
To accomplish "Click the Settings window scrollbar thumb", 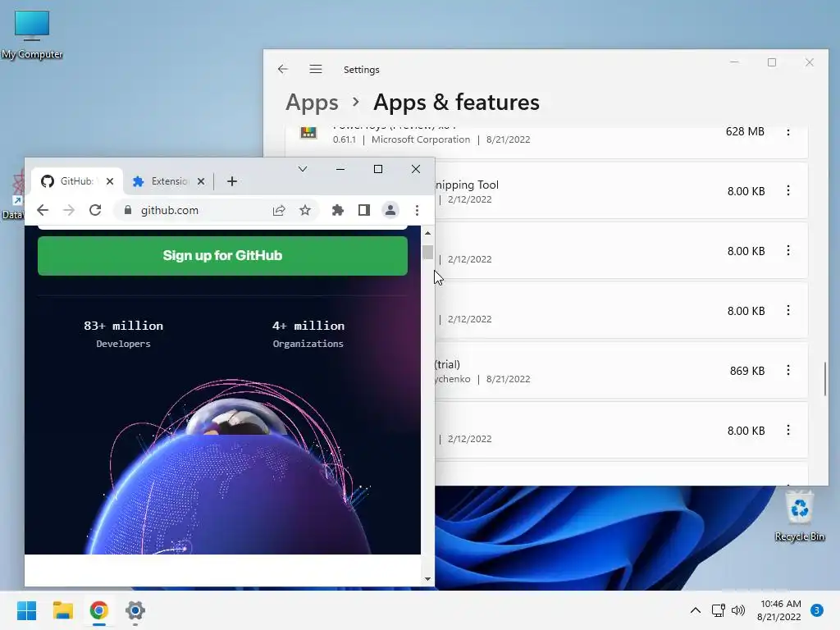I will tap(825, 379).
